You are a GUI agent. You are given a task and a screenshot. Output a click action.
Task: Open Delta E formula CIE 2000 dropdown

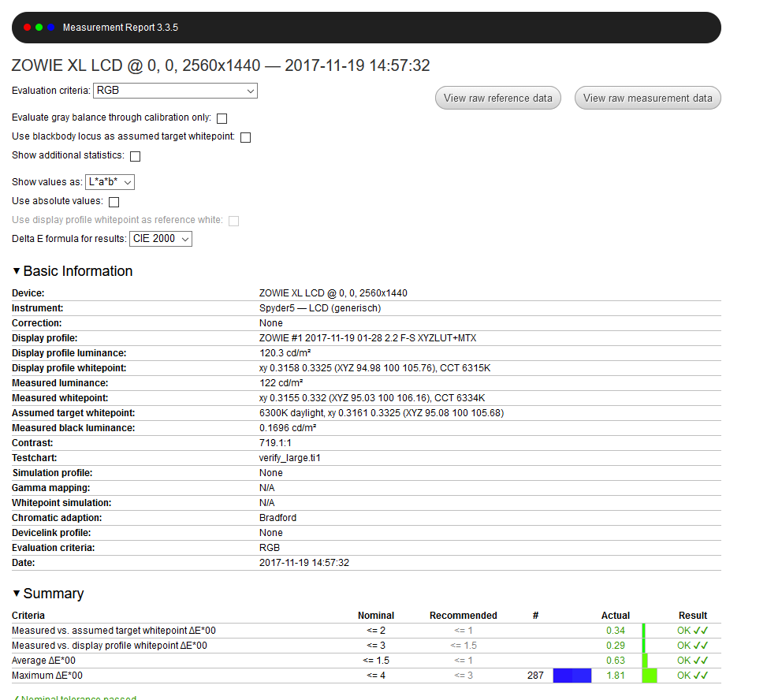(161, 239)
